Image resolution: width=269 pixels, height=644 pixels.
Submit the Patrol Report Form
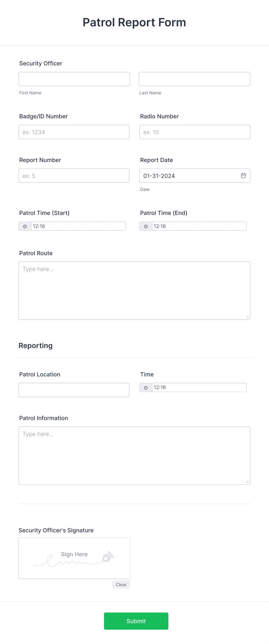coord(136,621)
